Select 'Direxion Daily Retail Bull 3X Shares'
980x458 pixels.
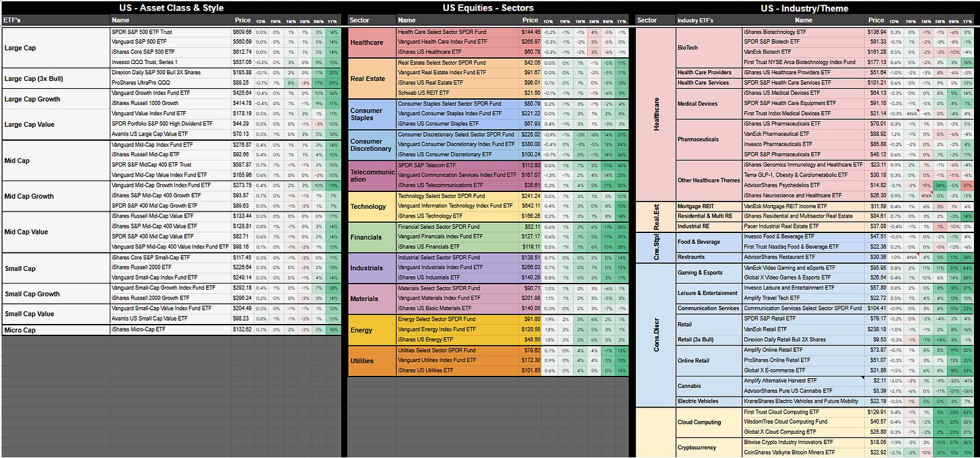tap(803, 339)
